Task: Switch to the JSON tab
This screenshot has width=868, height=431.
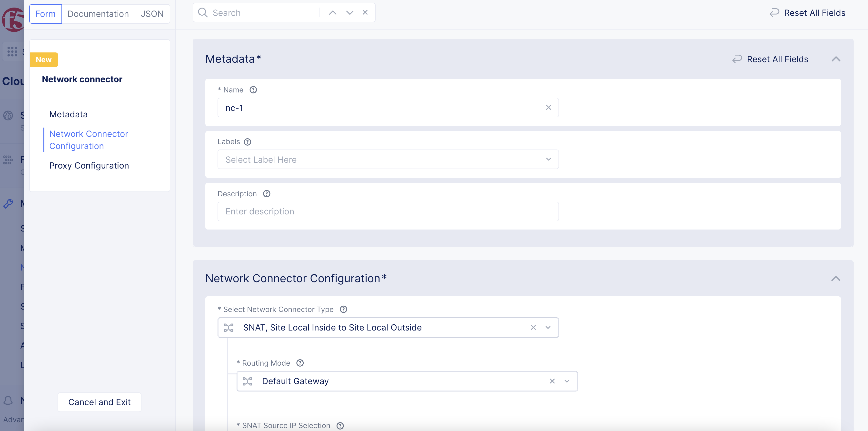Action: (x=152, y=14)
